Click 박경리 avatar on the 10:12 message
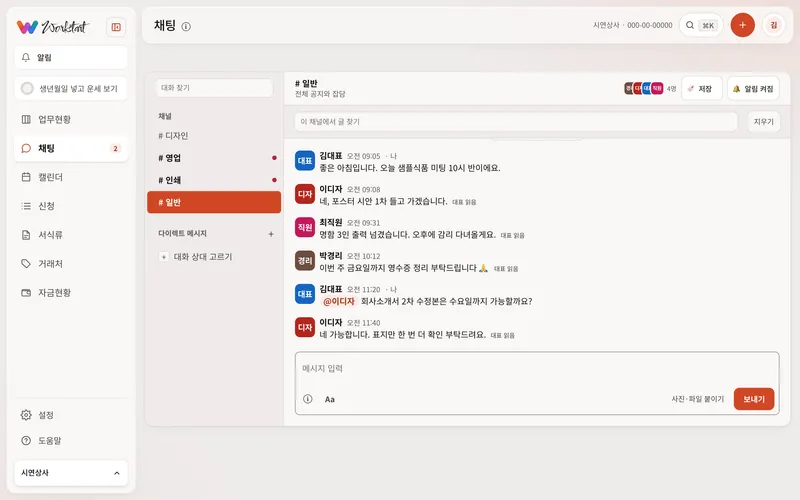Image resolution: width=800 pixels, height=500 pixels. pos(305,261)
